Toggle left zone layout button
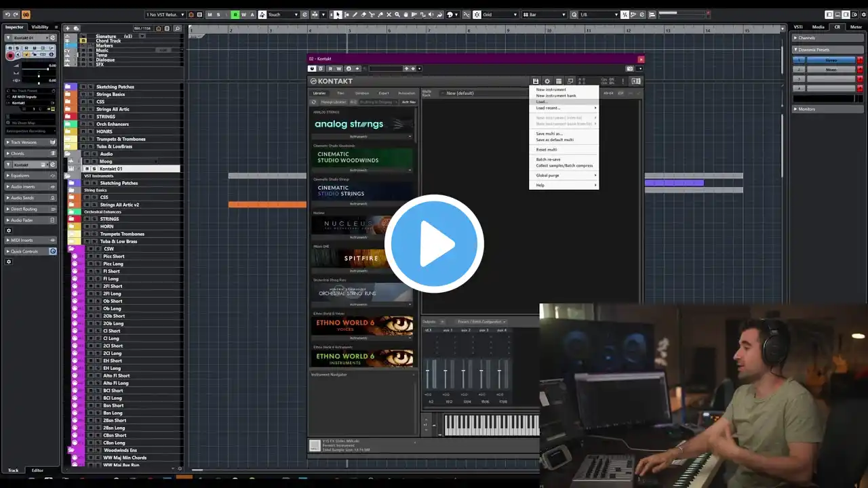This screenshot has height=488, width=868. pos(829,14)
